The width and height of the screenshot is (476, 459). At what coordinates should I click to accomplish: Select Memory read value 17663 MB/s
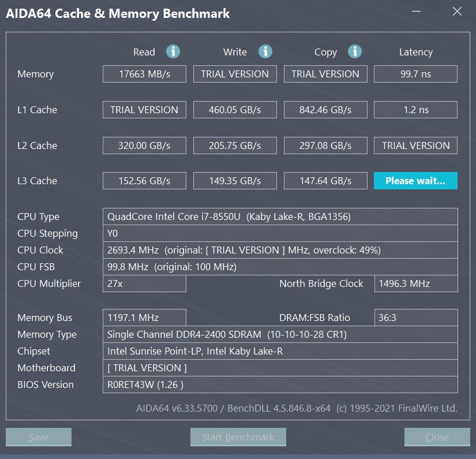point(144,74)
